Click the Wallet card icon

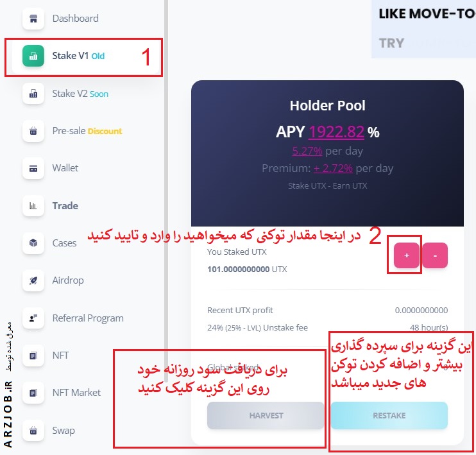(33, 168)
